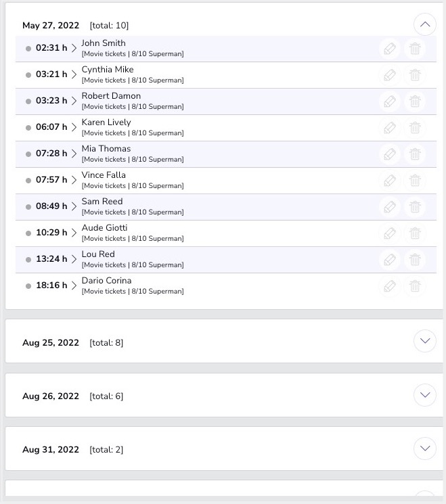Screen dimensions: 446x504
Task: Click trash icon for Karen Lively
Action: click(415, 128)
